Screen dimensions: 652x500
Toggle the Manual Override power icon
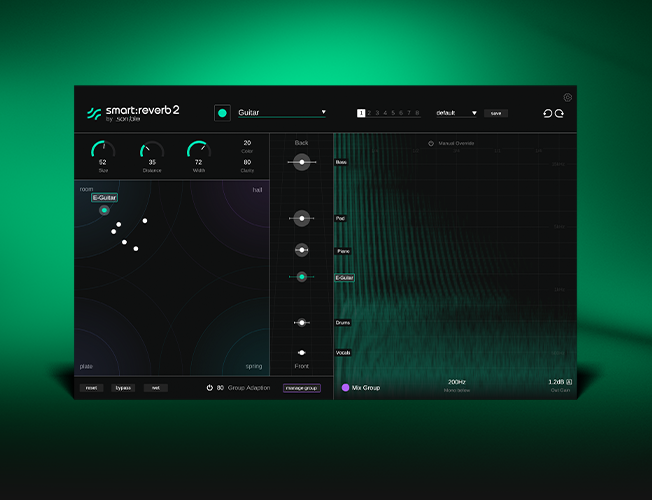[x=431, y=143]
